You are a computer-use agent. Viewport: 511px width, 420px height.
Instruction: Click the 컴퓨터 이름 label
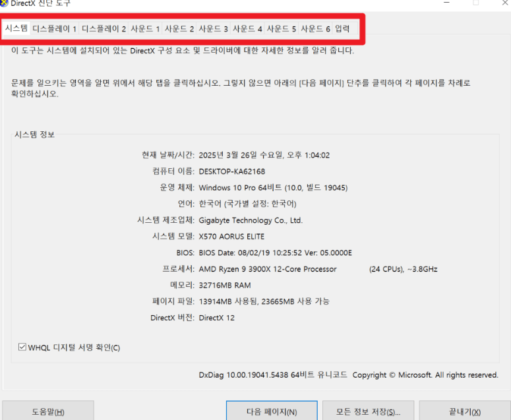pos(173,171)
